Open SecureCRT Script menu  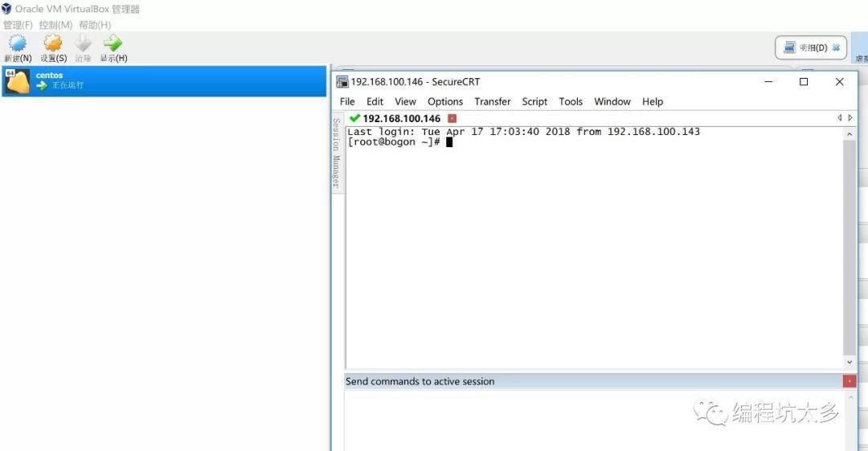tap(534, 102)
